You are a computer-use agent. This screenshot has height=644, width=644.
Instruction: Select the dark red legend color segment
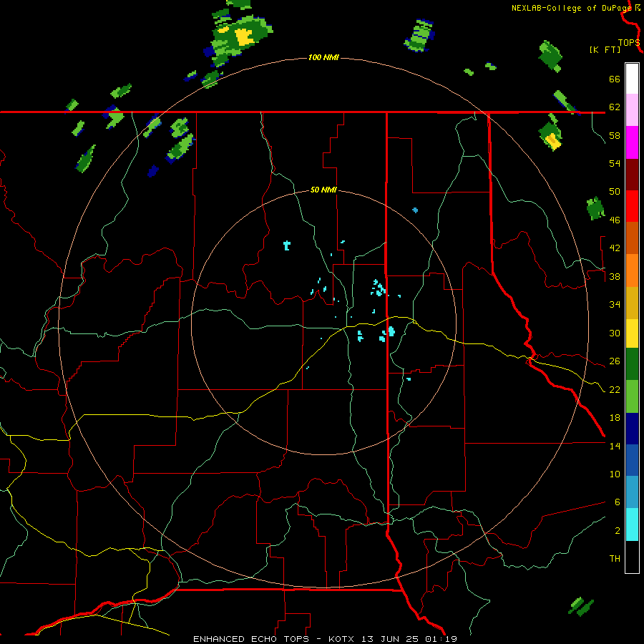point(632,175)
